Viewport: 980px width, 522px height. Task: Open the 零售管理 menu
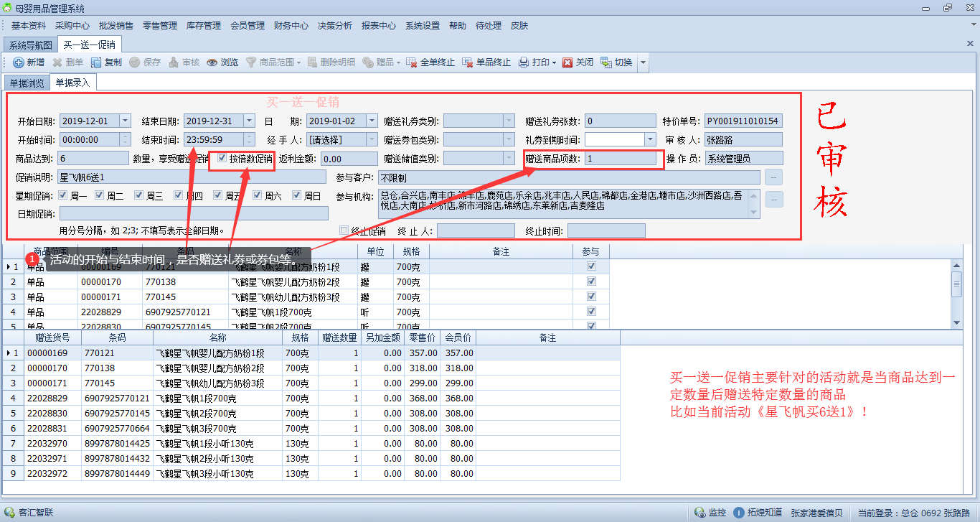160,26
